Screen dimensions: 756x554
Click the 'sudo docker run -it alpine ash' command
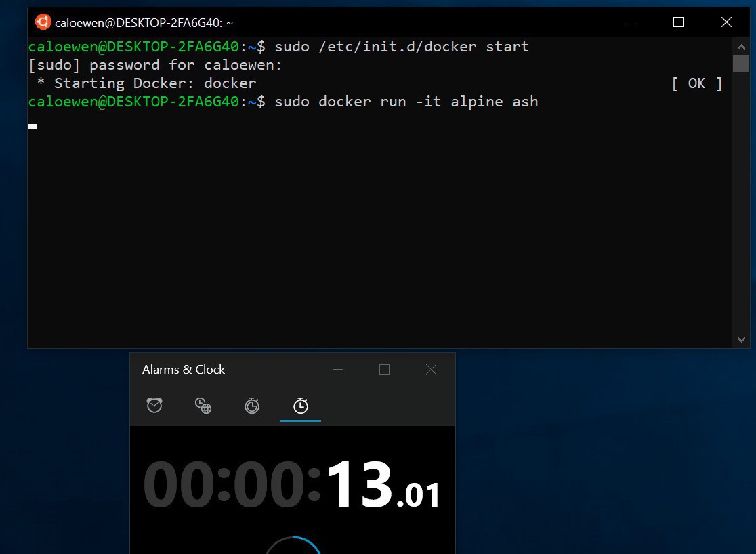coord(406,102)
